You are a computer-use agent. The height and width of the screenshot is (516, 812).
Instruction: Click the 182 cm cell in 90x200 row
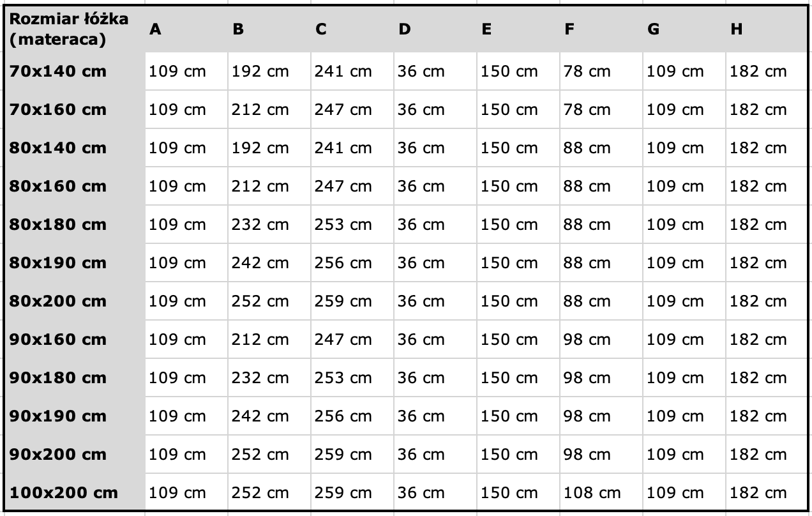pyautogui.click(x=768, y=455)
